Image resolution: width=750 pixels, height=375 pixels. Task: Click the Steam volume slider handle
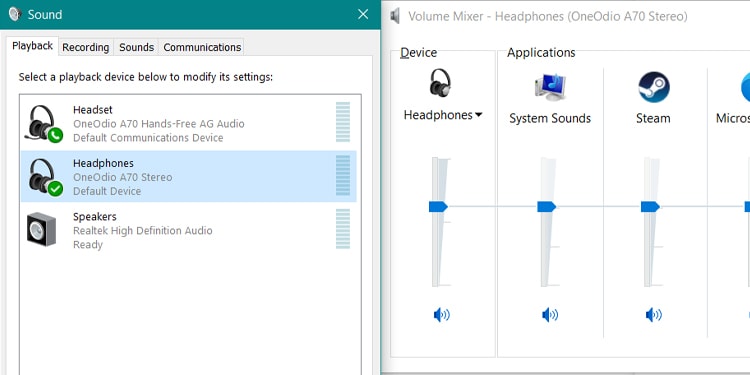coord(650,207)
